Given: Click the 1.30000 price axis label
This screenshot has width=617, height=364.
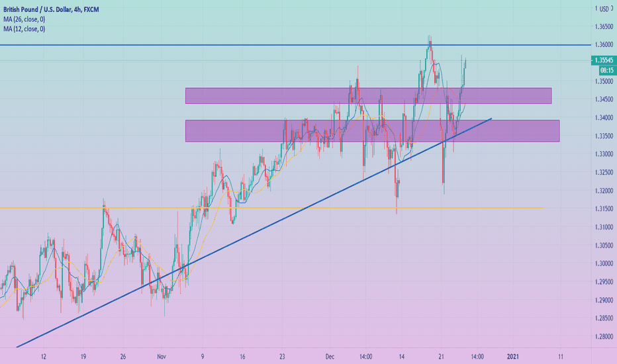Looking at the screenshot, I should pyautogui.click(x=604, y=263).
